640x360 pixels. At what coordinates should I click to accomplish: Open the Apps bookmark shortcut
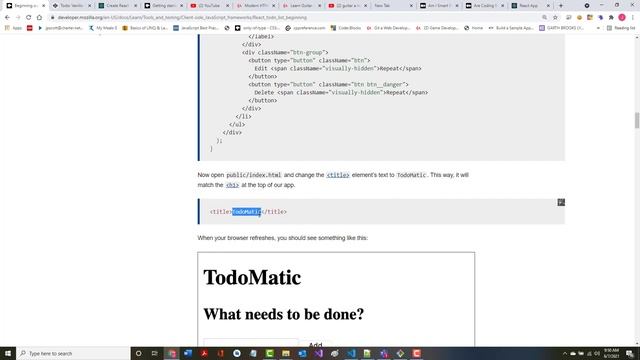click(13, 28)
